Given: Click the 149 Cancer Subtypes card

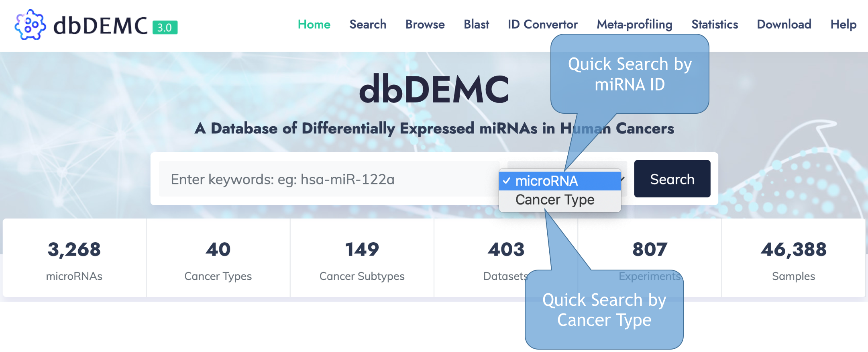Looking at the screenshot, I should pyautogui.click(x=362, y=258).
